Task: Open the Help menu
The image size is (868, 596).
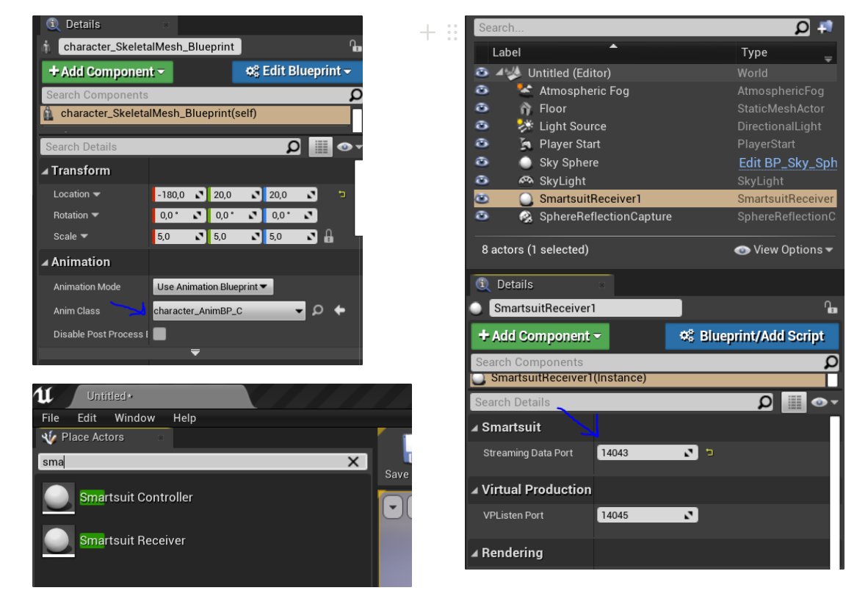Action: [184, 418]
